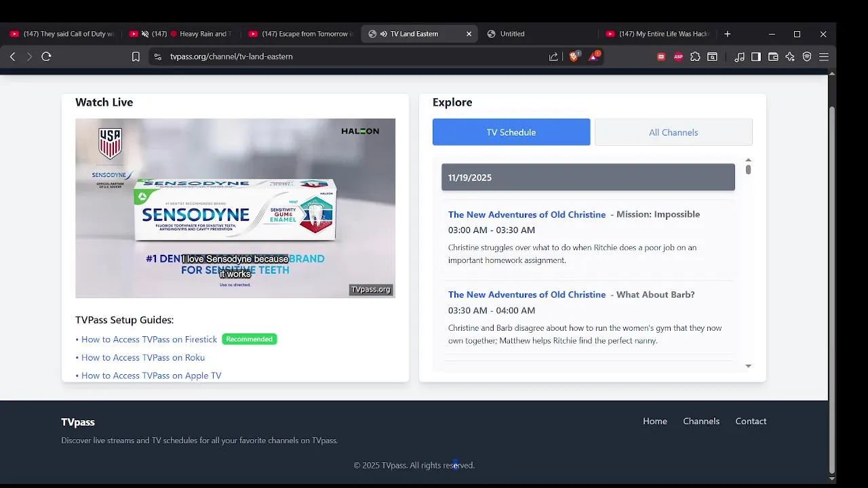The width and height of the screenshot is (868, 488).
Task: Click the main page vertical scrollbar
Action: (832, 290)
